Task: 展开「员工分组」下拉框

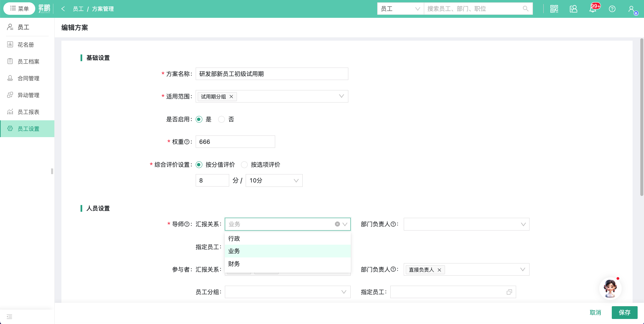Action: [x=287, y=292]
